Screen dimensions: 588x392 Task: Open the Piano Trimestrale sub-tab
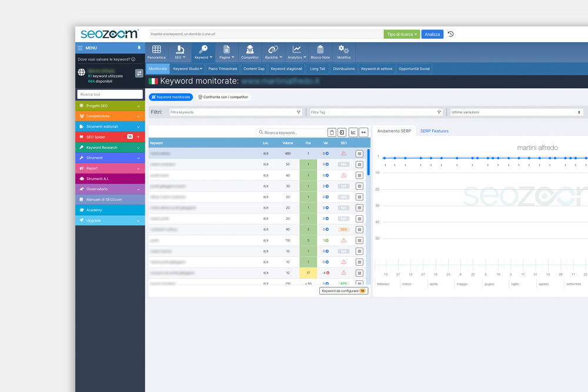click(223, 69)
